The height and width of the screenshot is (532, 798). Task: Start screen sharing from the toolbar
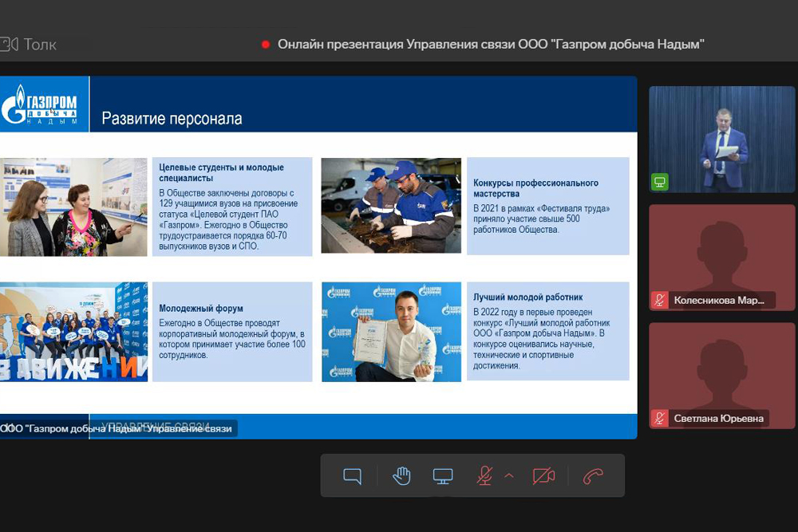pyautogui.click(x=443, y=476)
